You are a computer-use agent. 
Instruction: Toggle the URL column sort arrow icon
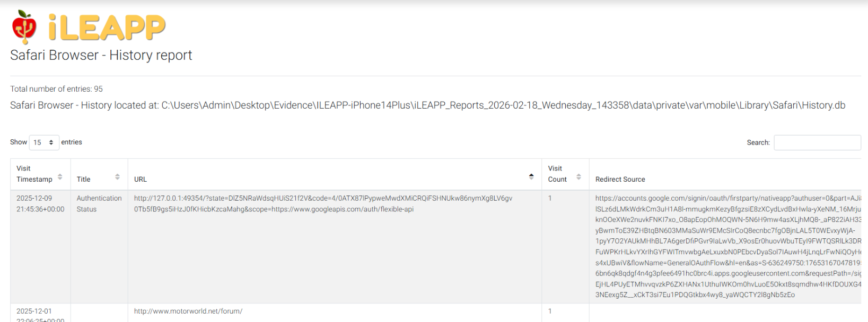pyautogui.click(x=531, y=176)
